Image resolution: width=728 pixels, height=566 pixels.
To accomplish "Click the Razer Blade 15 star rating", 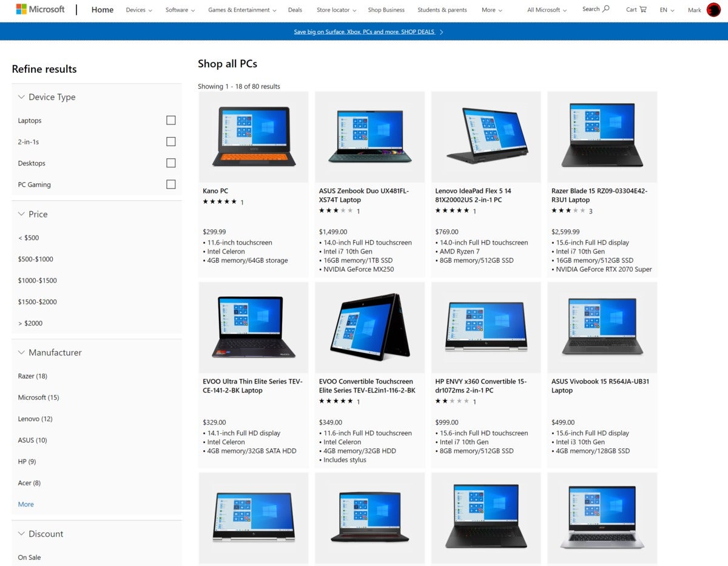I will point(568,211).
